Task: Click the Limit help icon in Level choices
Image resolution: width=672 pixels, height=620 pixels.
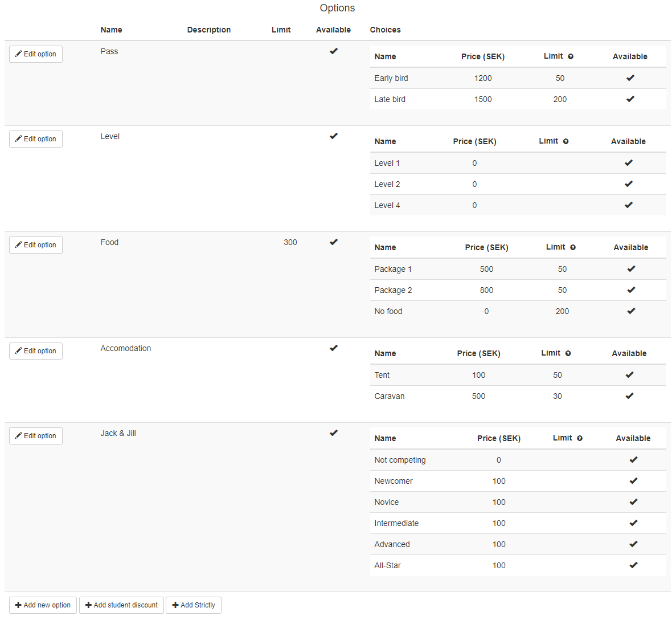Action: pos(566,141)
